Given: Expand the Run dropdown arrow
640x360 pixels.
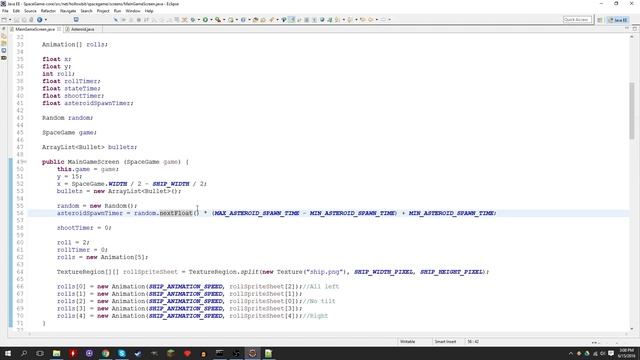Looking at the screenshot, I should click(x=211, y=20).
